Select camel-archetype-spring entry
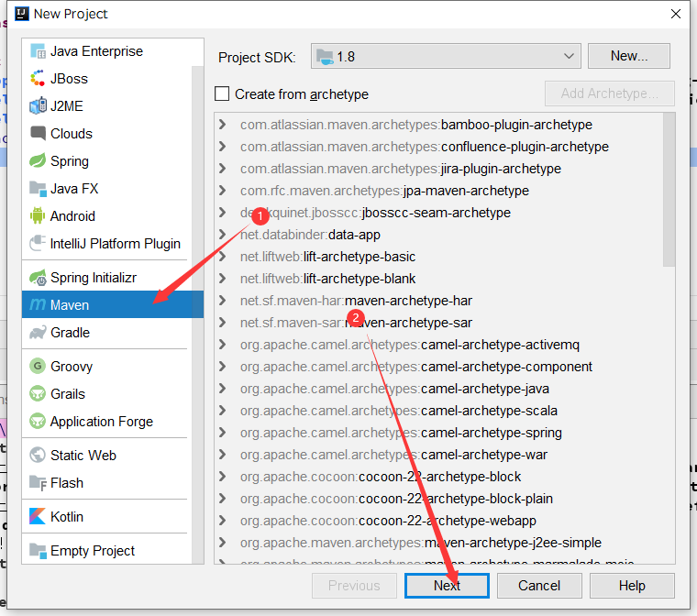The height and width of the screenshot is (616, 697). click(x=401, y=433)
